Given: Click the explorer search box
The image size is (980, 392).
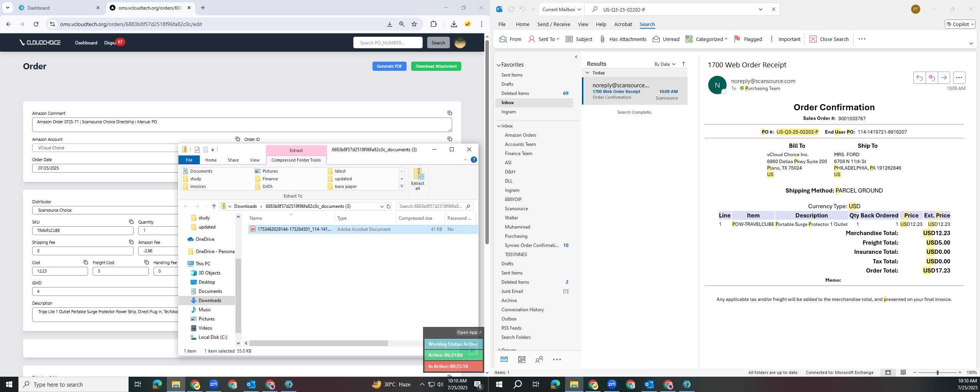Looking at the screenshot, I should pos(434,206).
